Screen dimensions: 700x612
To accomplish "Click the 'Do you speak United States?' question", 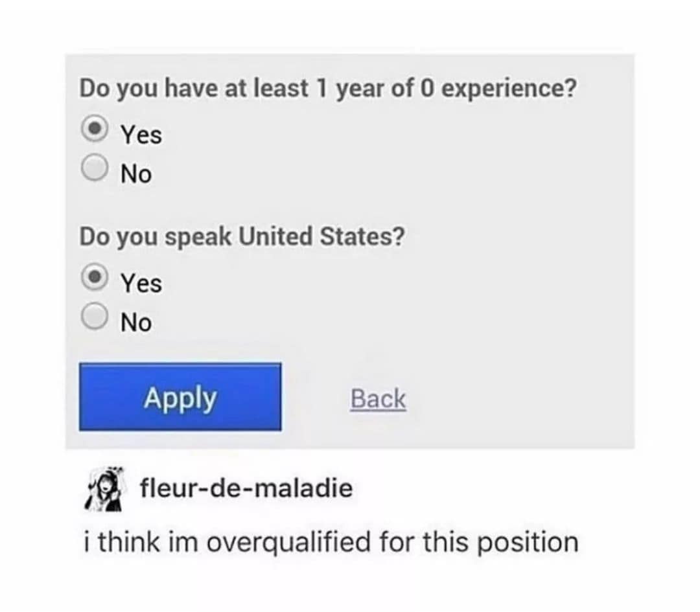I will click(241, 236).
